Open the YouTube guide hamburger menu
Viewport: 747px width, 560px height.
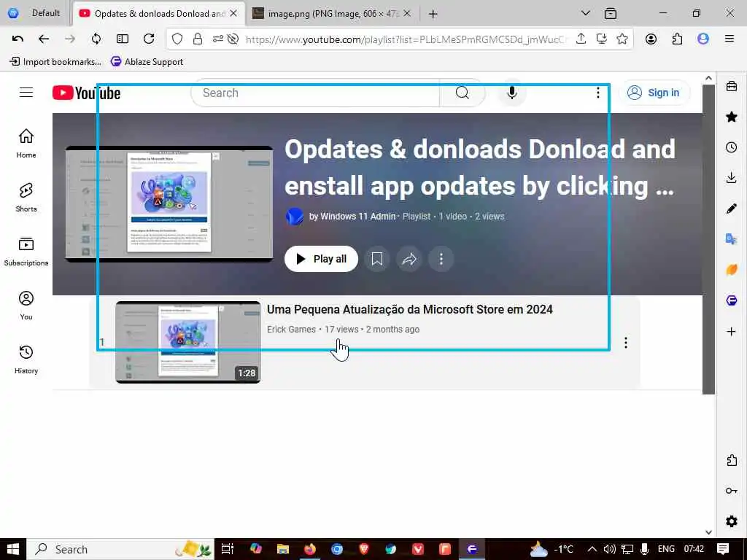pyautogui.click(x=26, y=93)
